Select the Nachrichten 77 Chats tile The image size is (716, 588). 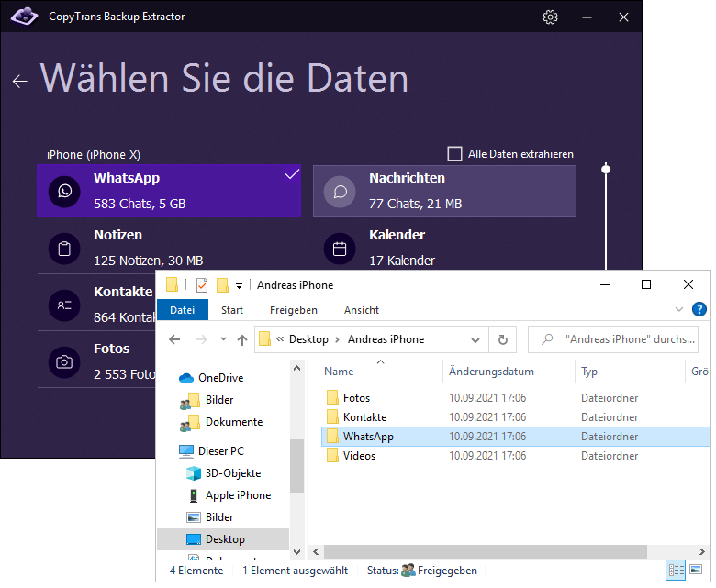444,191
